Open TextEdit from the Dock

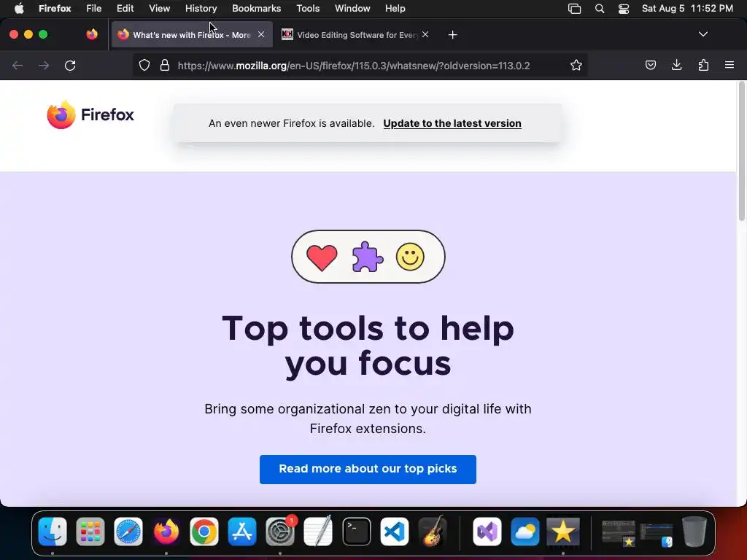pyautogui.click(x=318, y=532)
